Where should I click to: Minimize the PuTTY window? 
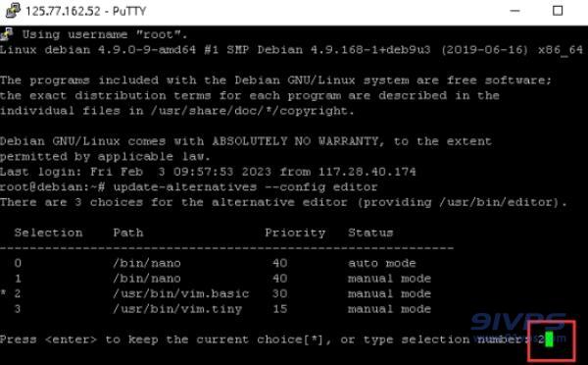[x=514, y=11]
